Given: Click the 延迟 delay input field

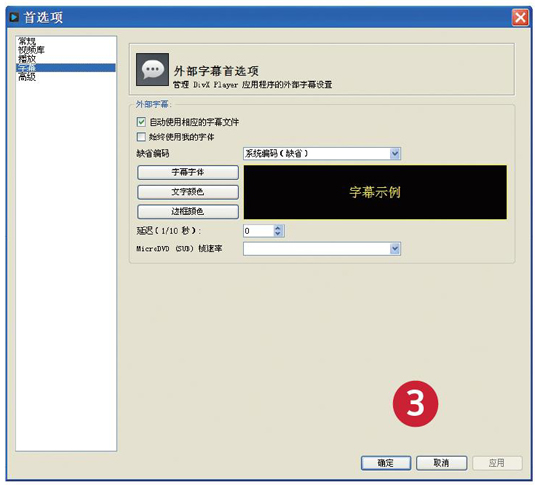Looking at the screenshot, I should tap(259, 231).
